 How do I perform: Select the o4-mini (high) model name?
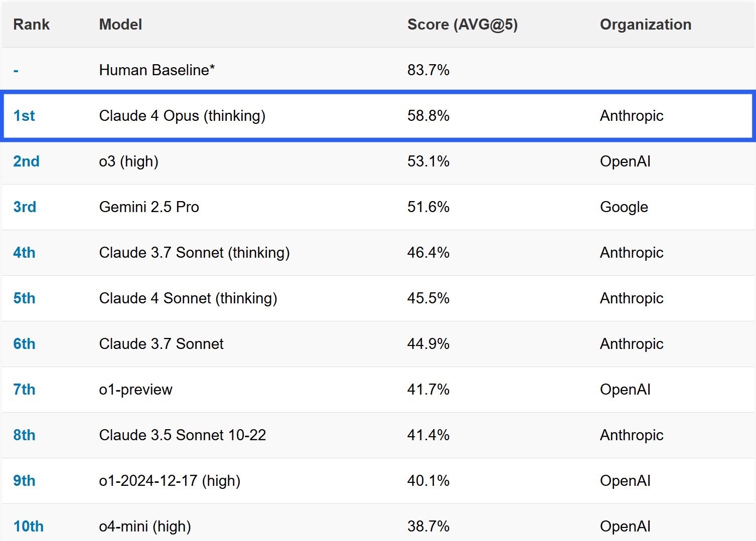point(145,526)
